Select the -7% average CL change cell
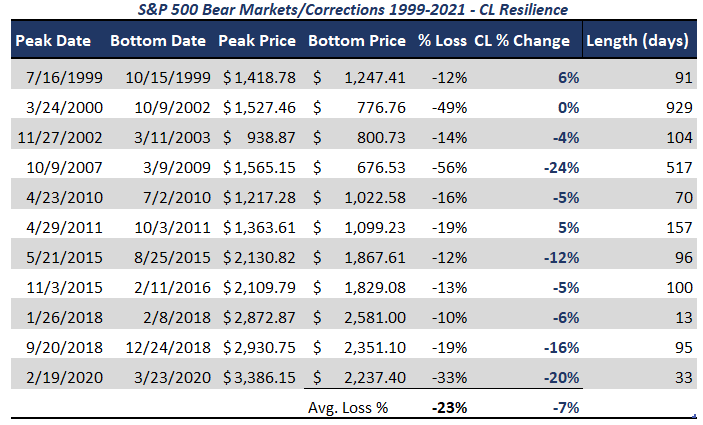Viewport: 703px width, 425px height. (566, 408)
